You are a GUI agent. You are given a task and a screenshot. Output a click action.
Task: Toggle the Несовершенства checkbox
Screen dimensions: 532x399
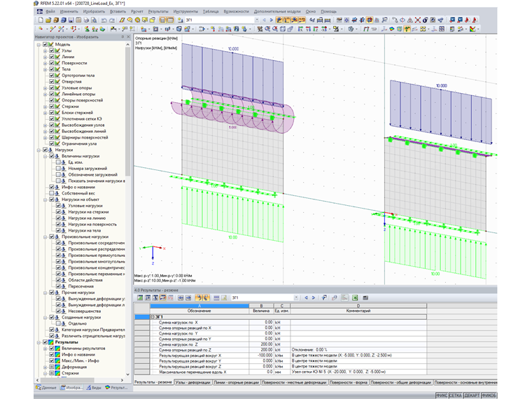pyautogui.click(x=58, y=311)
